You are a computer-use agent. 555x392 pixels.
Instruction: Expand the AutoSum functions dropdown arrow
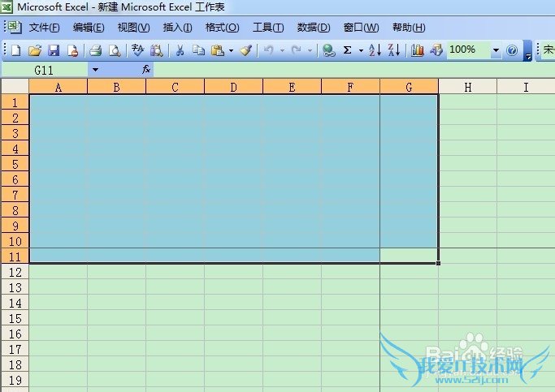point(361,51)
